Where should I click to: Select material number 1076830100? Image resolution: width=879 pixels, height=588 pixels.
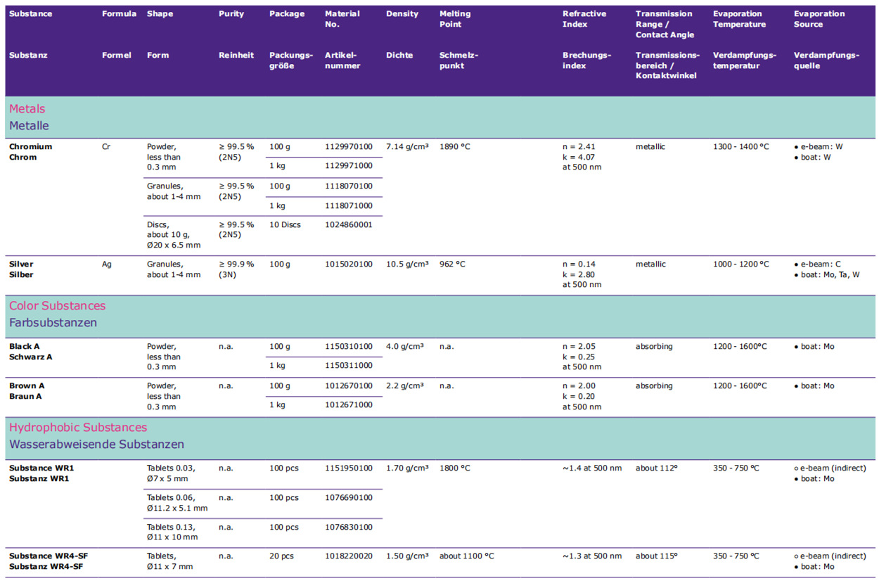(349, 528)
